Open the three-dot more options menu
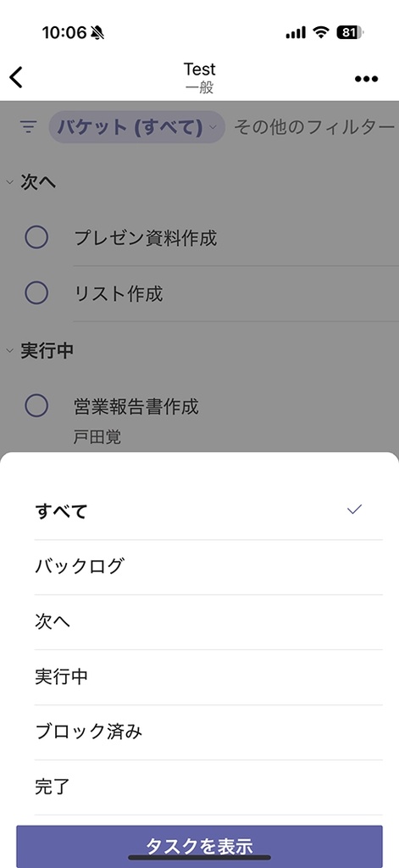The height and width of the screenshot is (868, 399). 366,79
